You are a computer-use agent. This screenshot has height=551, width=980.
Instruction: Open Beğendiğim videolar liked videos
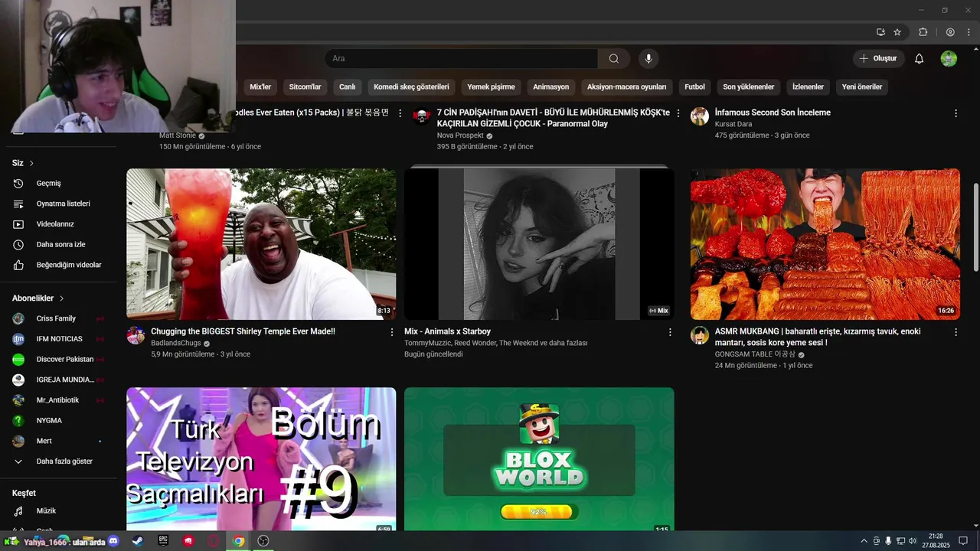click(59, 265)
